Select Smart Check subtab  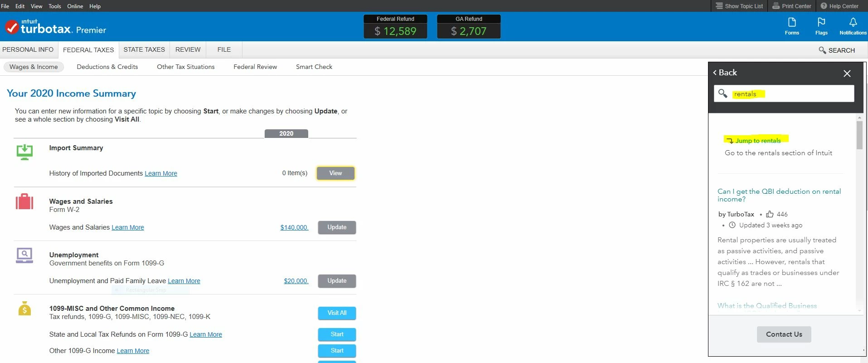point(314,67)
